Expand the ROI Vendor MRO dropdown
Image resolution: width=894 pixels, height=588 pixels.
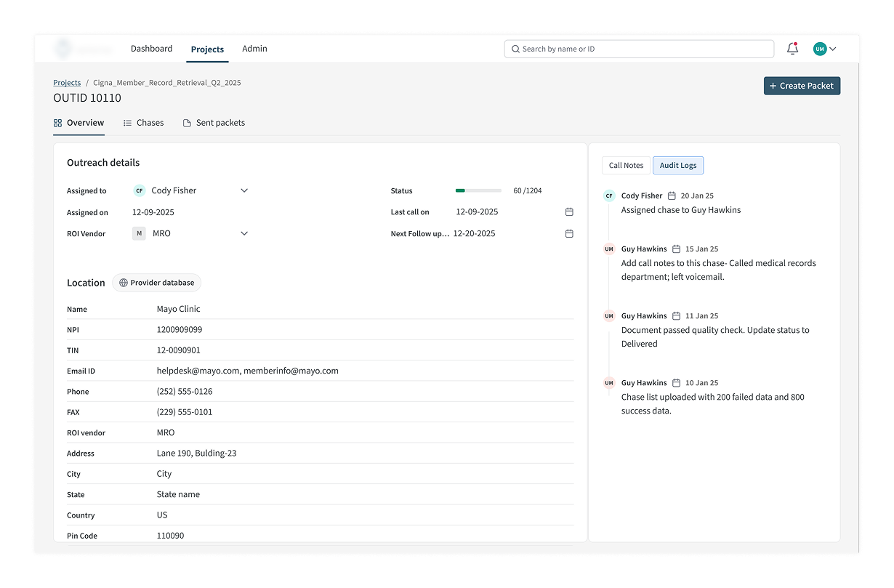click(244, 233)
